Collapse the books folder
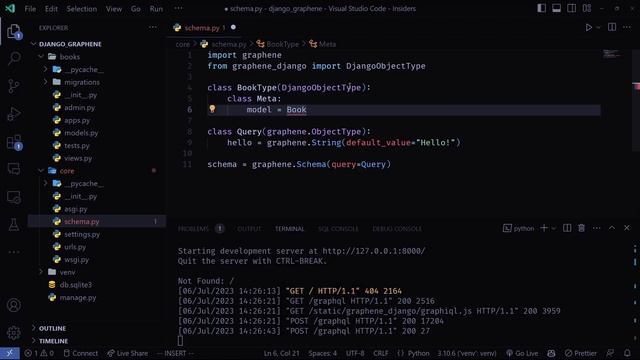 click(x=41, y=57)
